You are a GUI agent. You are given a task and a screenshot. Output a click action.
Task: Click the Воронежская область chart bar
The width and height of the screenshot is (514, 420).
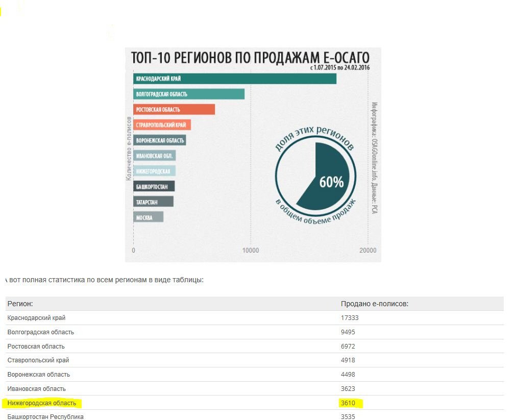click(x=160, y=140)
